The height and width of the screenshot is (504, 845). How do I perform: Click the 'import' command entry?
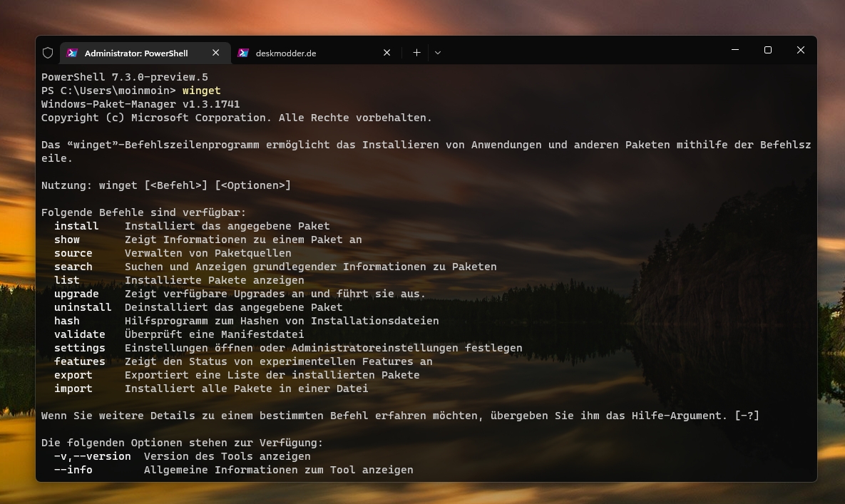click(73, 389)
